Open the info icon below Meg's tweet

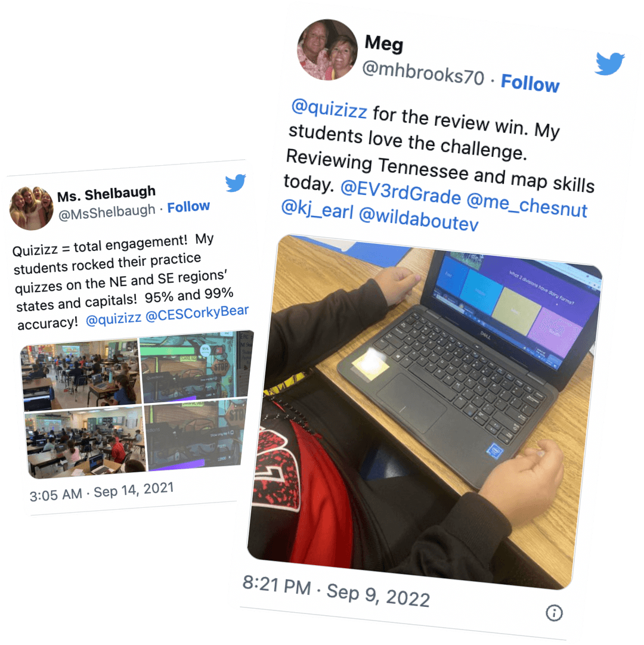pyautogui.click(x=554, y=612)
